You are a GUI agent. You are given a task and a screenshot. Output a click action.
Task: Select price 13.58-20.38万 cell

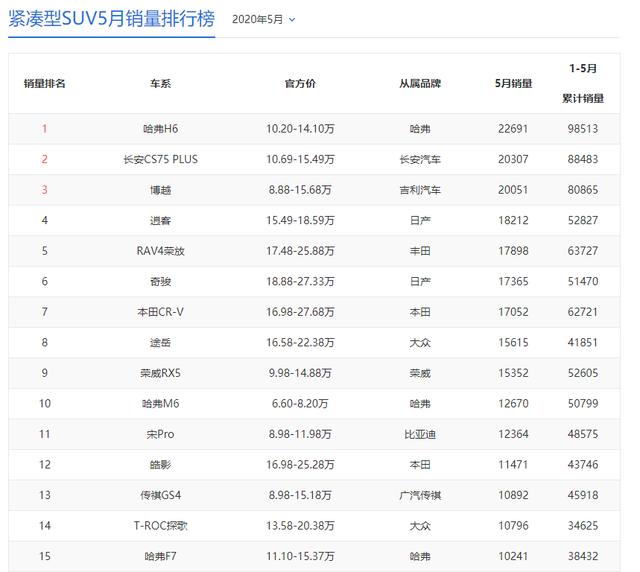tap(300, 525)
